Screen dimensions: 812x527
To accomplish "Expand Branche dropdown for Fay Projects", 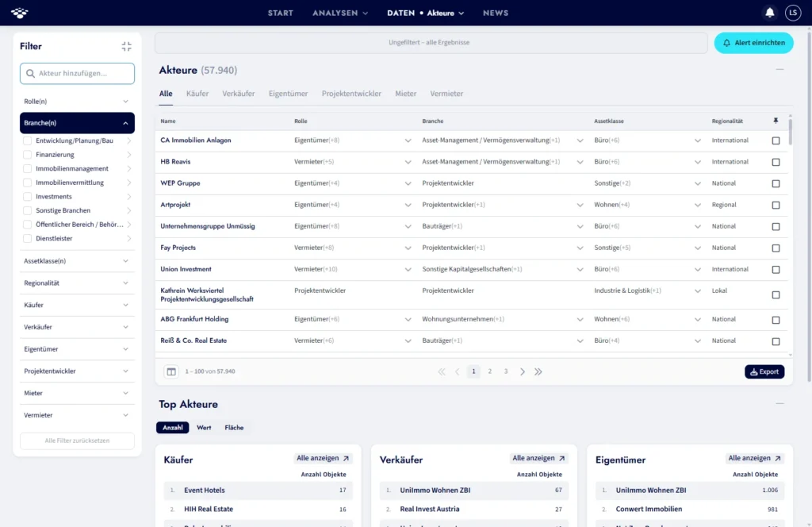I will tap(580, 248).
